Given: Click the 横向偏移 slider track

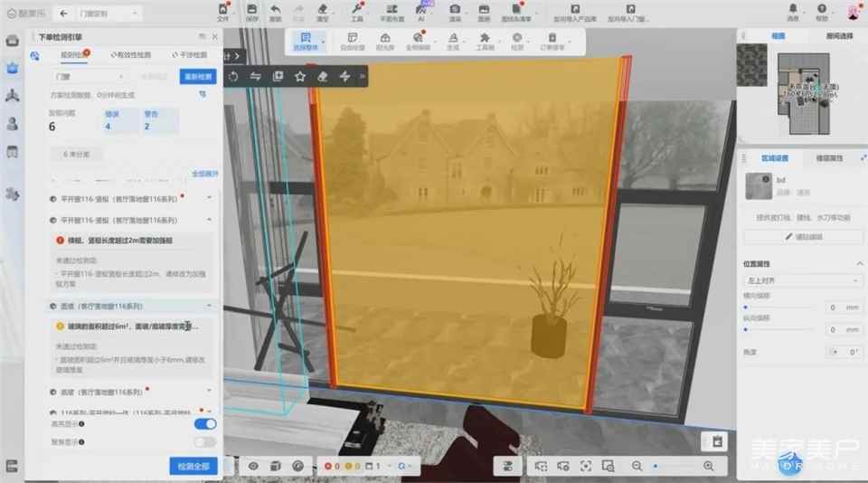Looking at the screenshot, I should [x=778, y=308].
